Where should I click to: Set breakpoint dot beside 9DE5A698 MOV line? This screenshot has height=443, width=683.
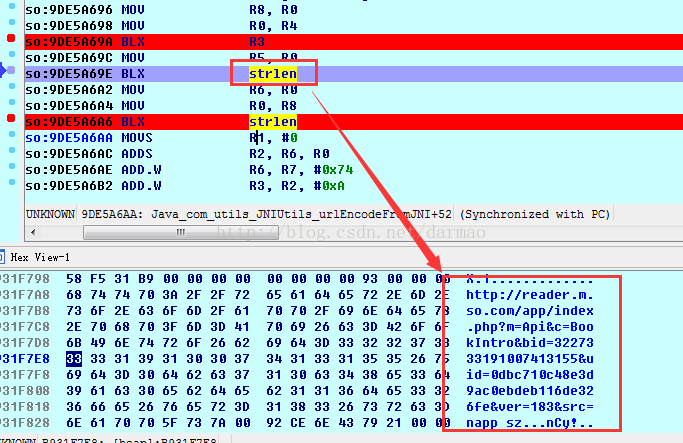[12, 22]
